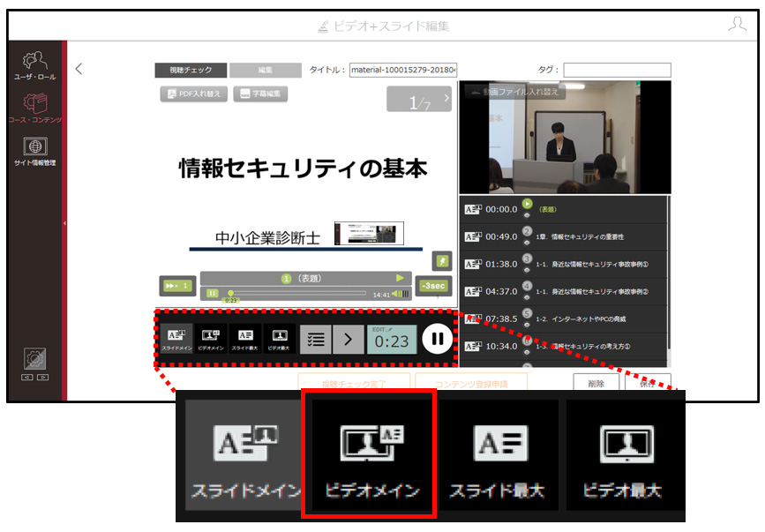Switch to ビデオ最大 layout in player toolbar

(279, 339)
